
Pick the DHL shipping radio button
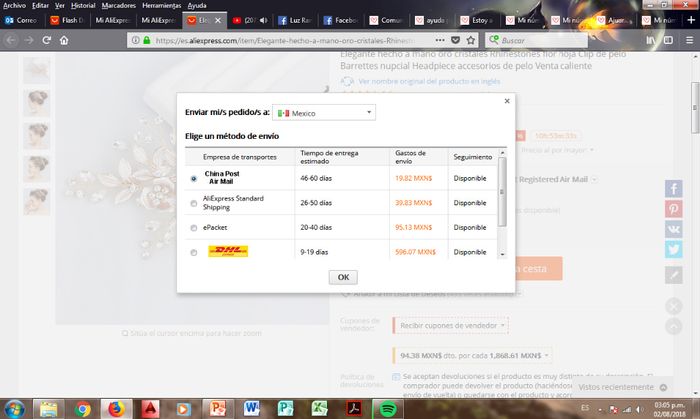pyautogui.click(x=193, y=252)
